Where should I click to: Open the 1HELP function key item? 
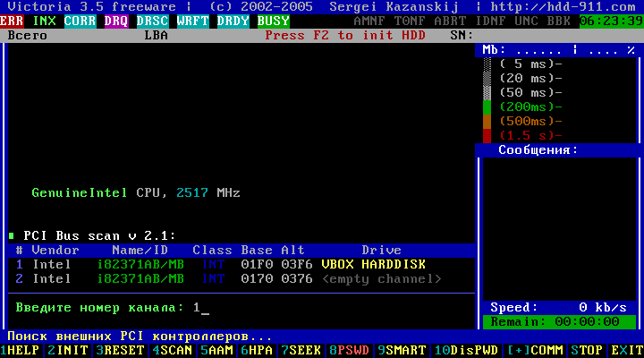(20, 351)
